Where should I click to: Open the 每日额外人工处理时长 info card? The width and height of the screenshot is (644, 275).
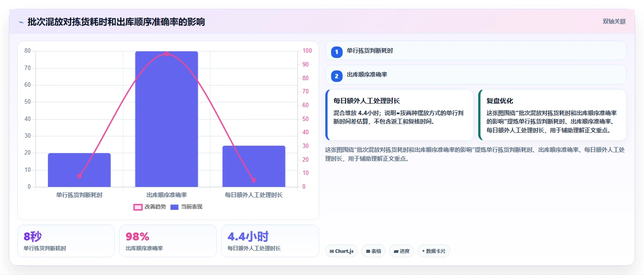click(399, 115)
